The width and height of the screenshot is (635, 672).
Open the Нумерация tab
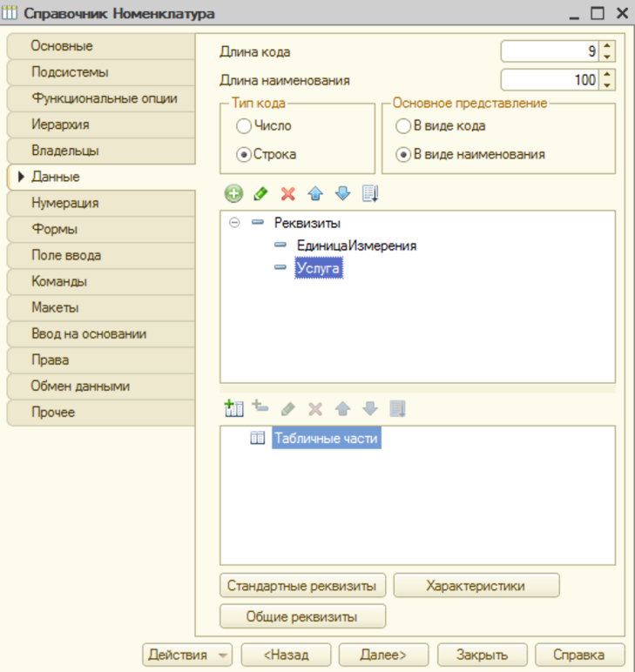[x=101, y=203]
